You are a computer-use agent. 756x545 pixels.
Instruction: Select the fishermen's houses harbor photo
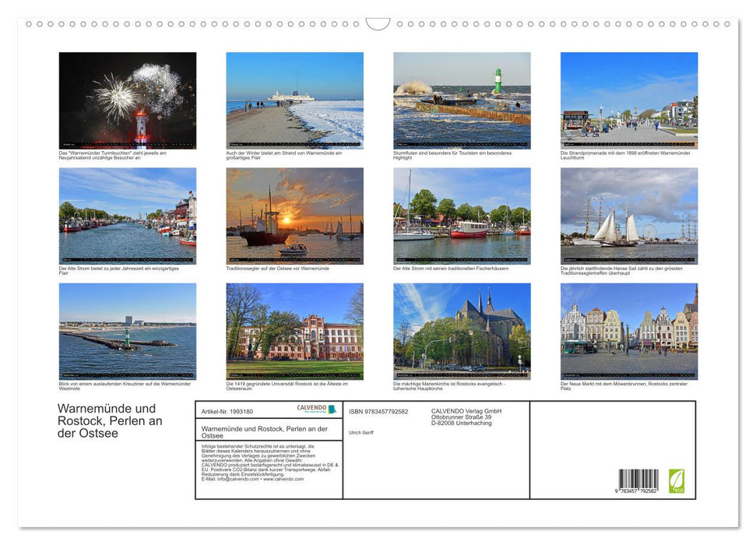point(461,215)
